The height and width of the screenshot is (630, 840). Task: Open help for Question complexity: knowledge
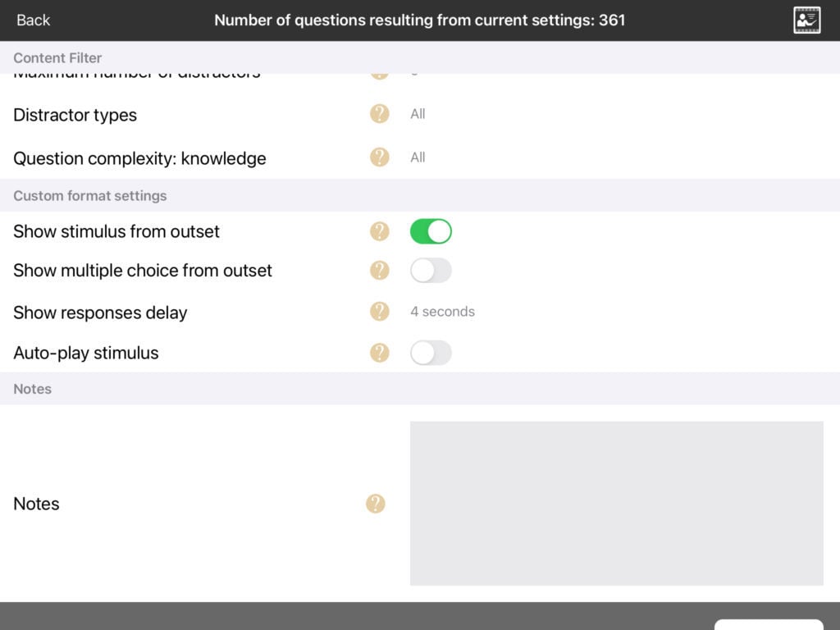click(379, 157)
